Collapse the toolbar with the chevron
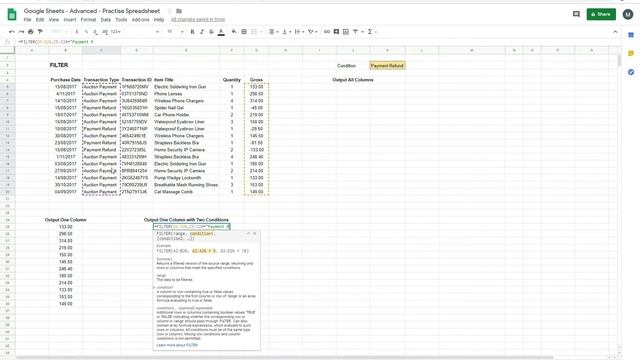Viewport: 640px width, 360px height. pyautogui.click(x=615, y=32)
